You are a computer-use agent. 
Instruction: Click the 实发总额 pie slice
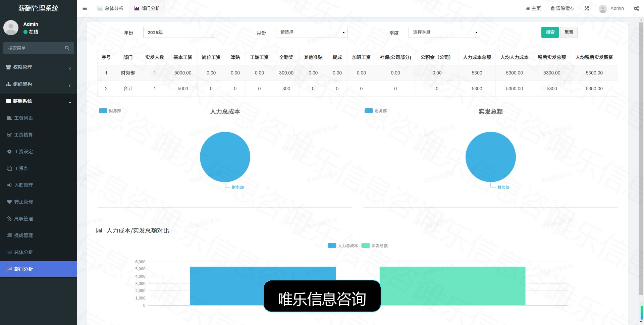pos(491,157)
